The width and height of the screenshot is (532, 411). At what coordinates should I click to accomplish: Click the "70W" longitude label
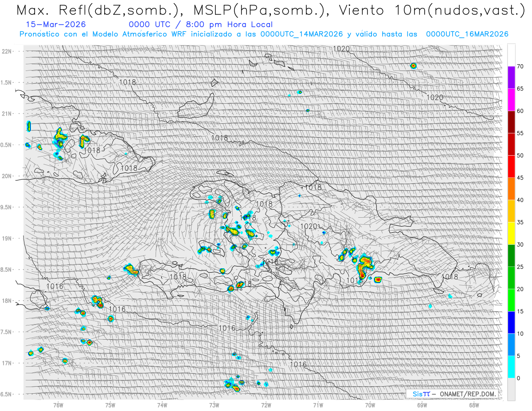370,405
